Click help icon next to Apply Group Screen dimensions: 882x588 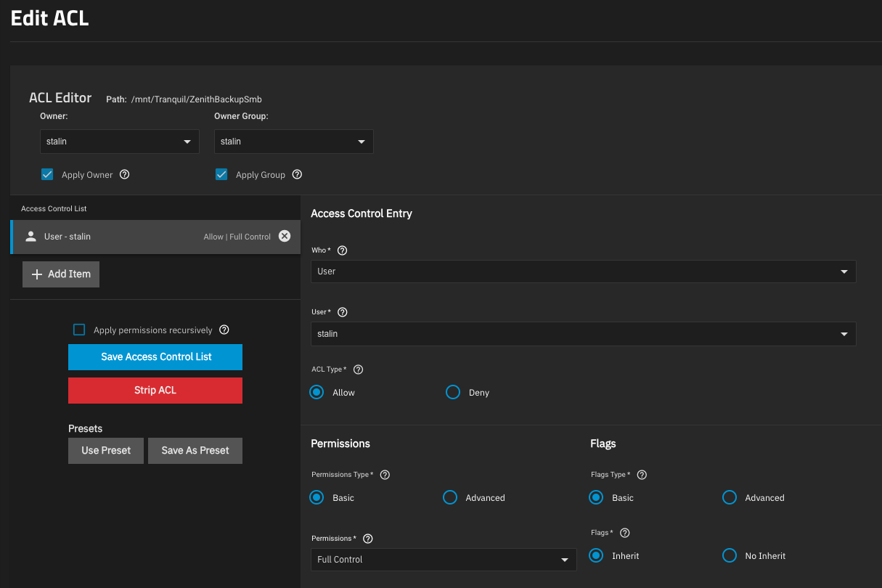[x=297, y=174]
